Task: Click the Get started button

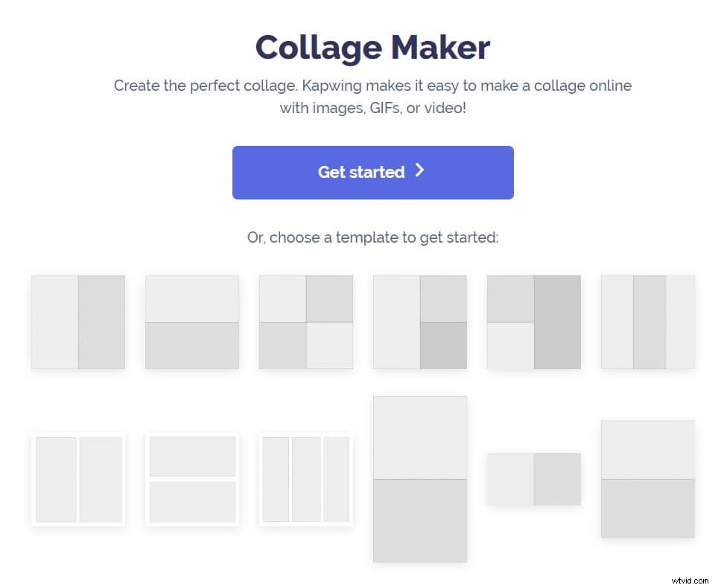Action: tap(372, 172)
